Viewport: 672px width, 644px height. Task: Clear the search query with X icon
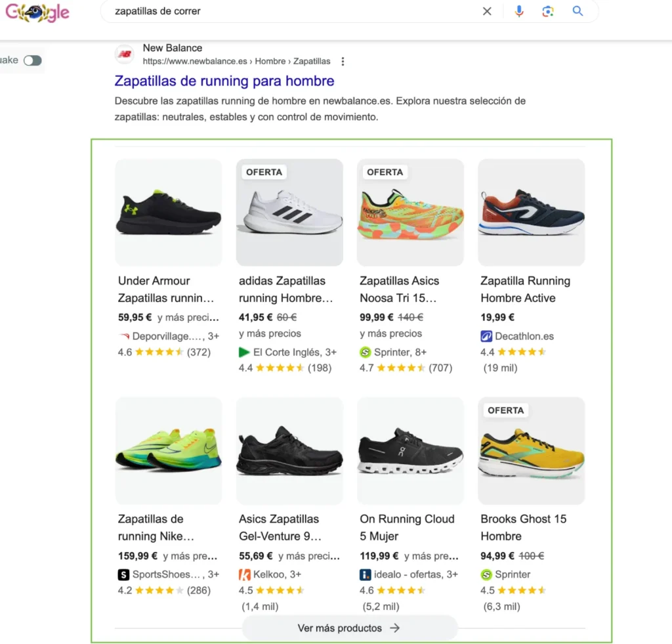click(x=487, y=11)
